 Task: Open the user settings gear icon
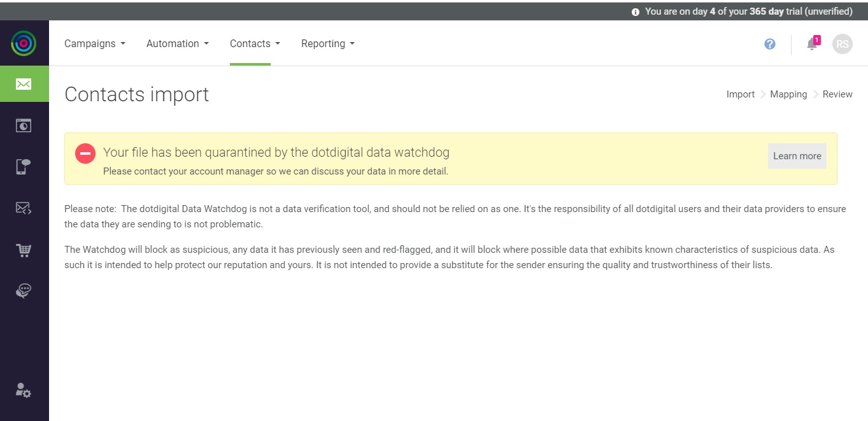tap(24, 390)
